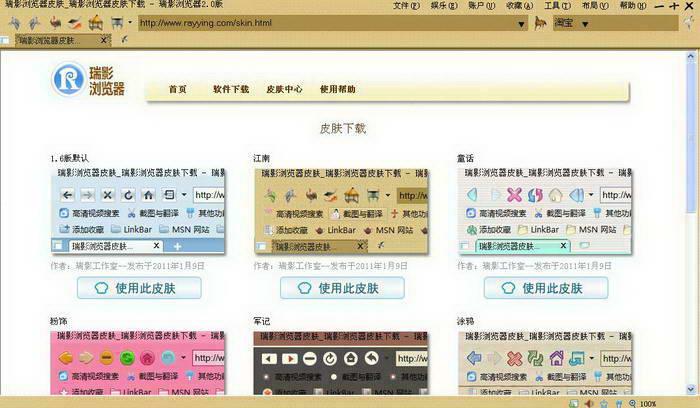Expand the address bar URL history dropdown

click(521, 24)
